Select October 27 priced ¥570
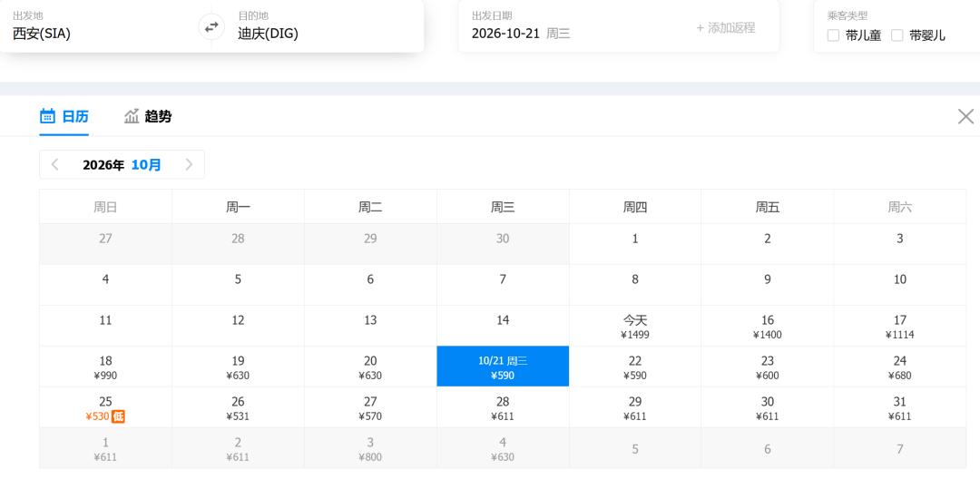980x489 pixels. click(370, 407)
